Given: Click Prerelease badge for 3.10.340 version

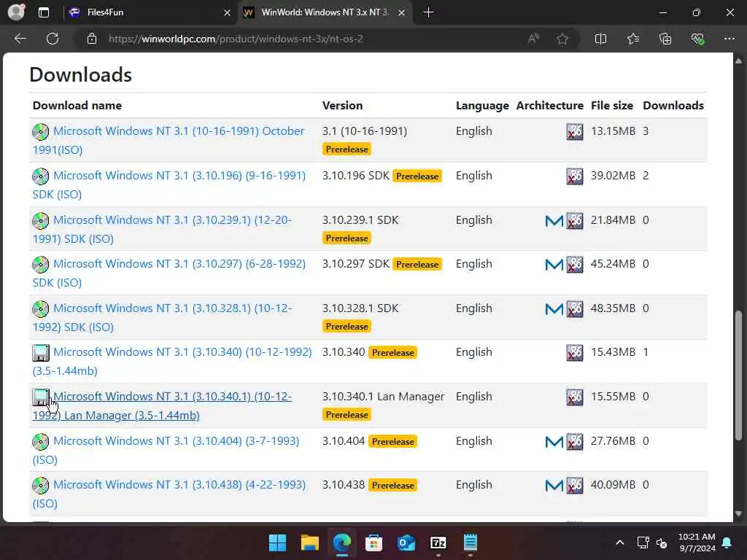Looking at the screenshot, I should coord(393,353).
